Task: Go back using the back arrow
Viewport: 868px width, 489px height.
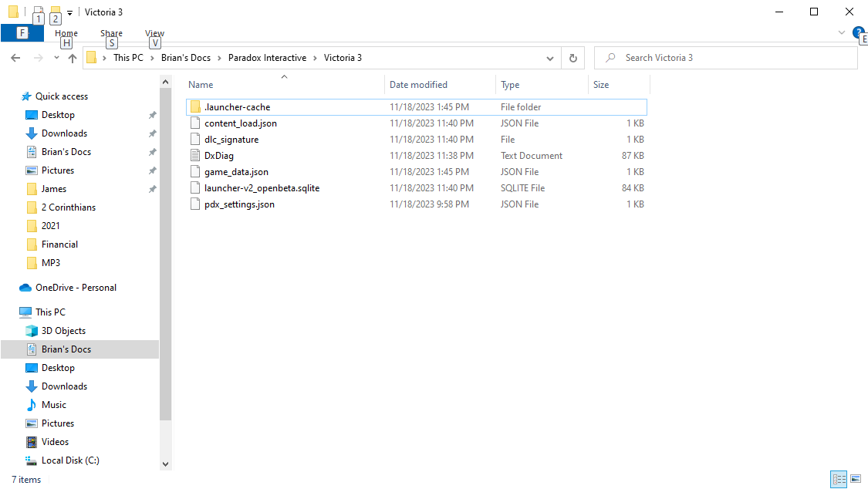Action: click(15, 58)
